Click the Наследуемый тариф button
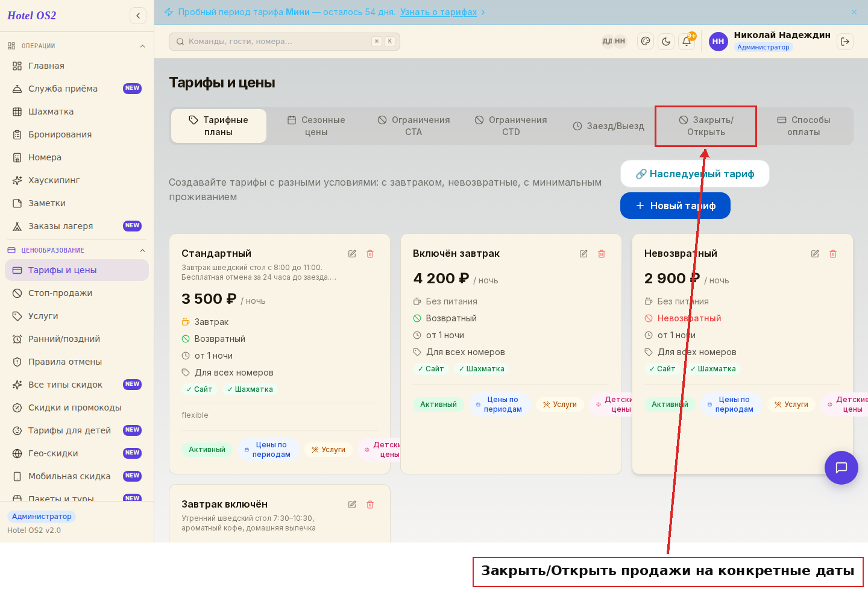 click(x=695, y=174)
